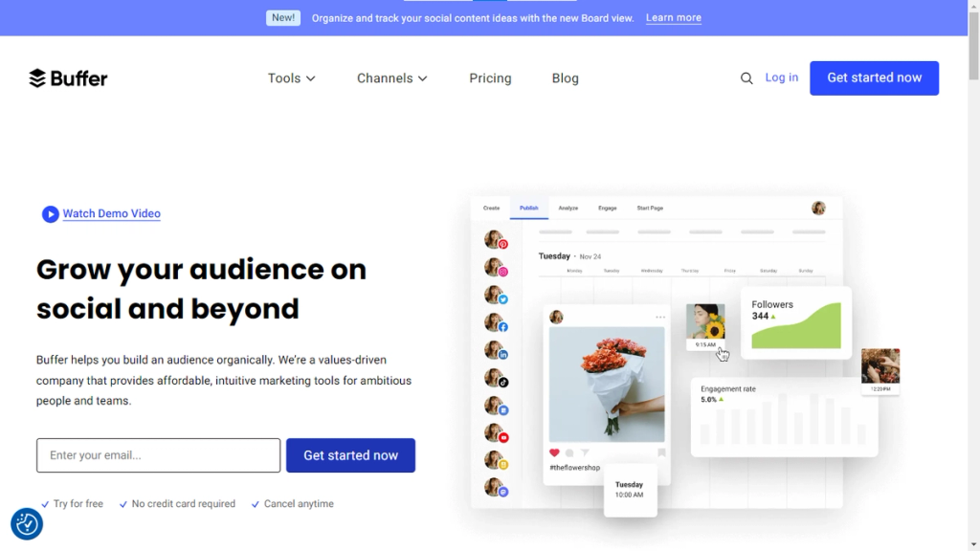Select the LinkedIn account avatar
The width and height of the screenshot is (980, 551).
pyautogui.click(x=496, y=350)
